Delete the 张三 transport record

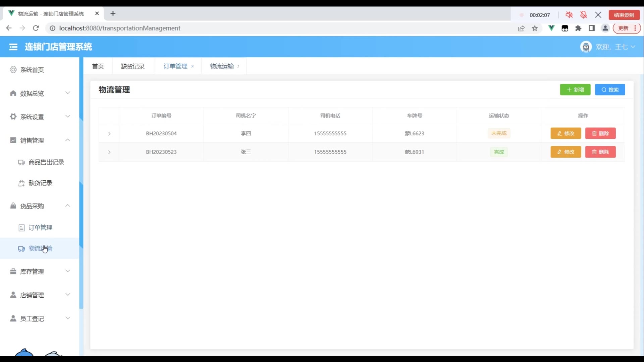click(600, 152)
